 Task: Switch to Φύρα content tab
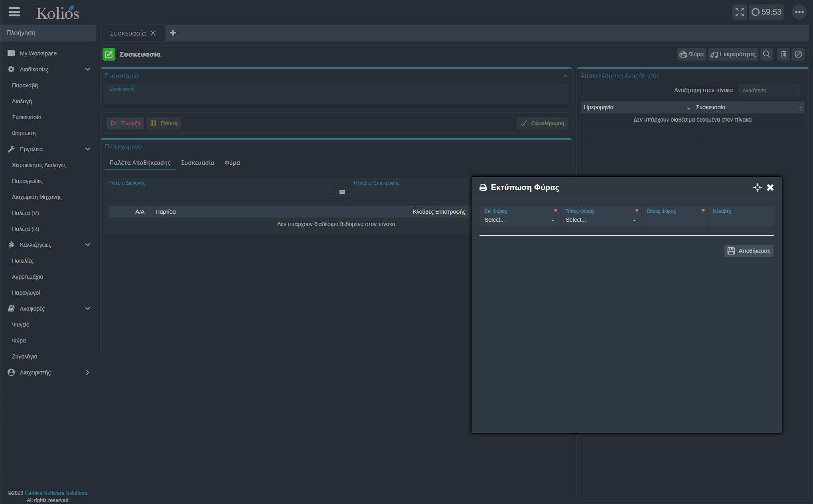(232, 163)
